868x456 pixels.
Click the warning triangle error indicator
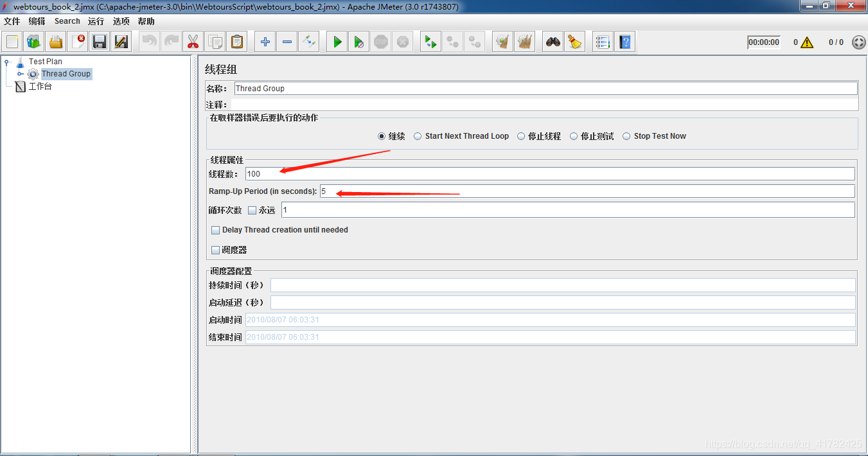[807, 42]
